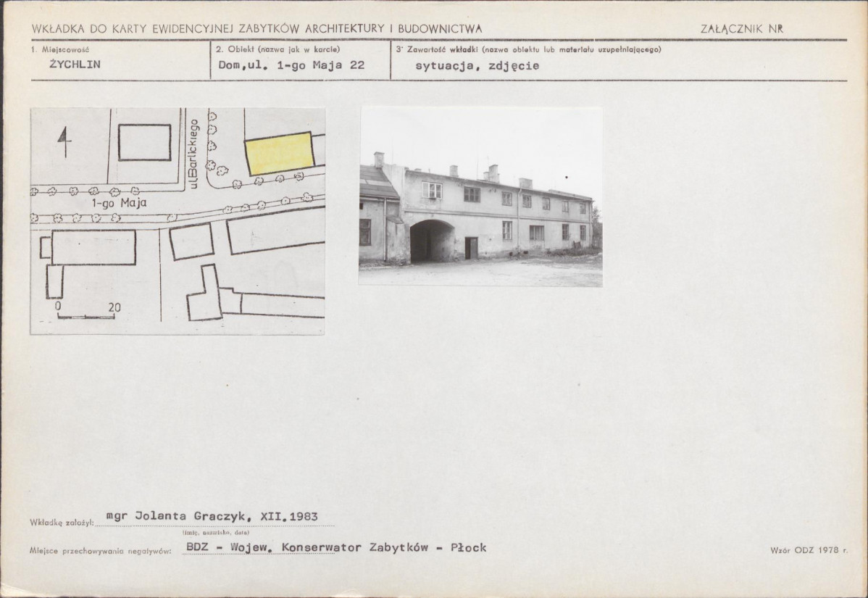Click the north arrow on the map
The height and width of the screenshot is (598, 868).
tap(64, 142)
